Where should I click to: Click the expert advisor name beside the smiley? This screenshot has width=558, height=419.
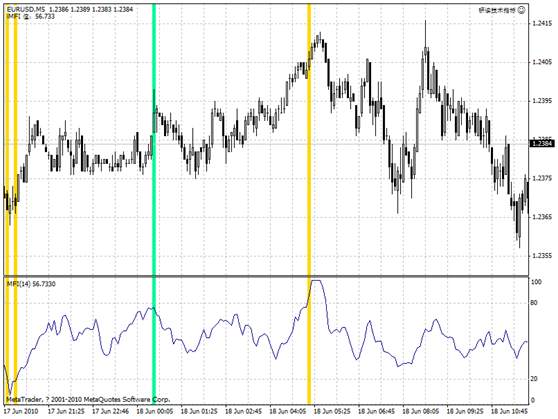(x=498, y=10)
